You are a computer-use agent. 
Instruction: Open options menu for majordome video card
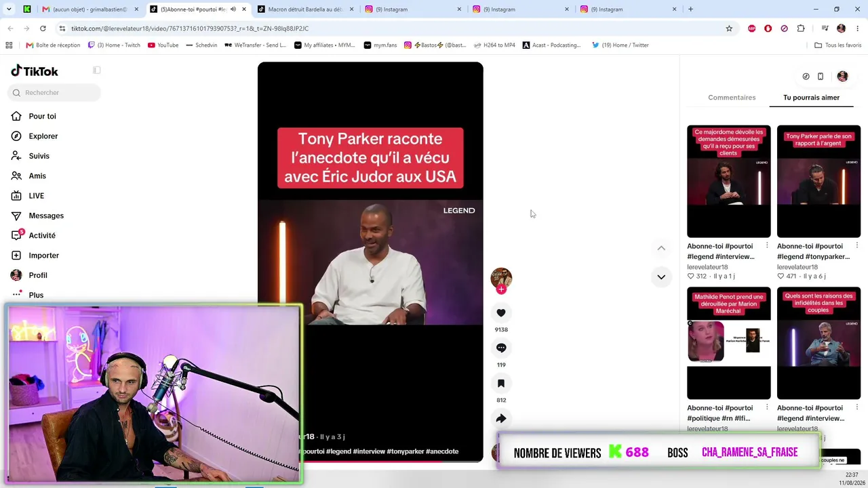point(767,245)
